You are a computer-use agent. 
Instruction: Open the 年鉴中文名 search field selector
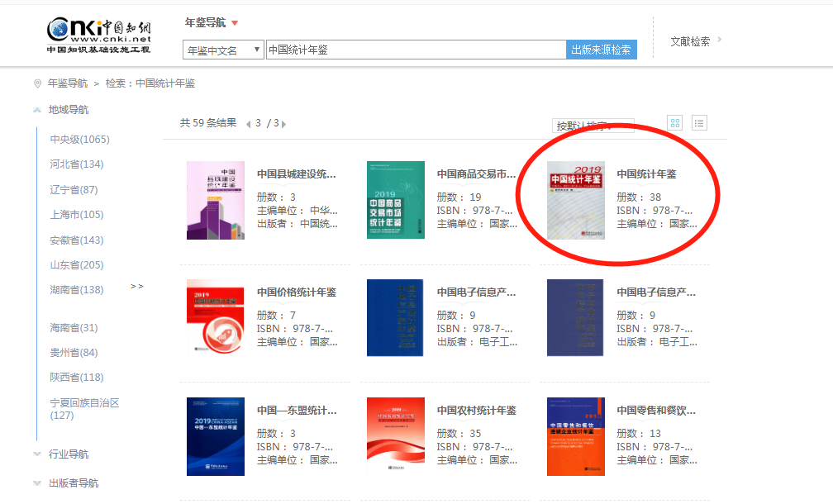coord(223,50)
